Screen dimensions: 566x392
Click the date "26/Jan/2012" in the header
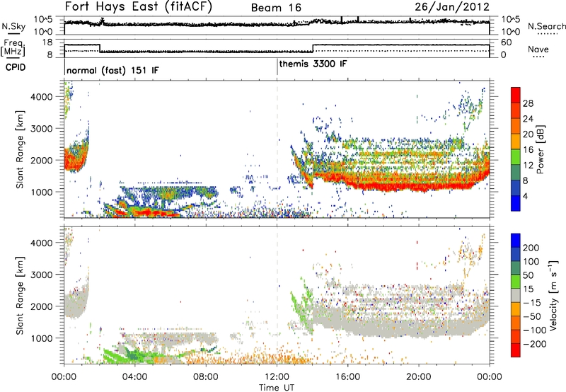pos(452,7)
